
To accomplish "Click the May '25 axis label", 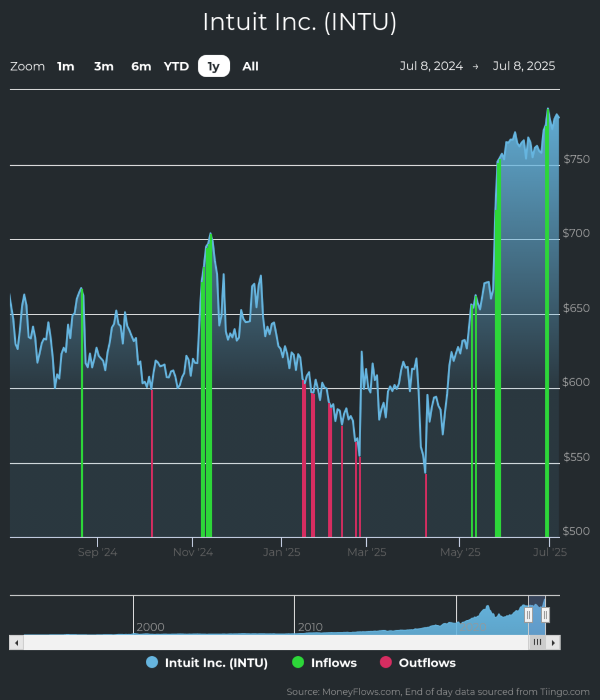I will (x=460, y=552).
